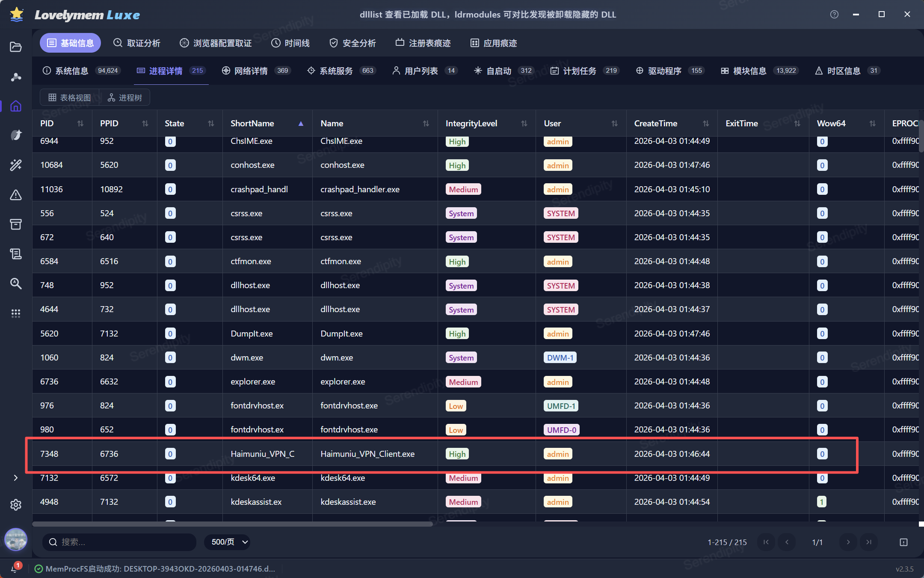
Task: Click the warning triangle sidebar icon
Action: point(16,195)
